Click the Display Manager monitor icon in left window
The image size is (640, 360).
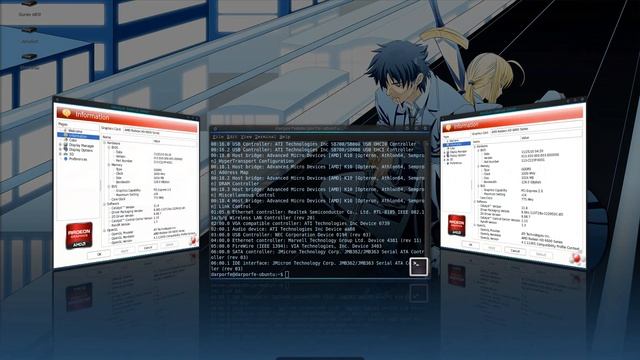(65, 145)
